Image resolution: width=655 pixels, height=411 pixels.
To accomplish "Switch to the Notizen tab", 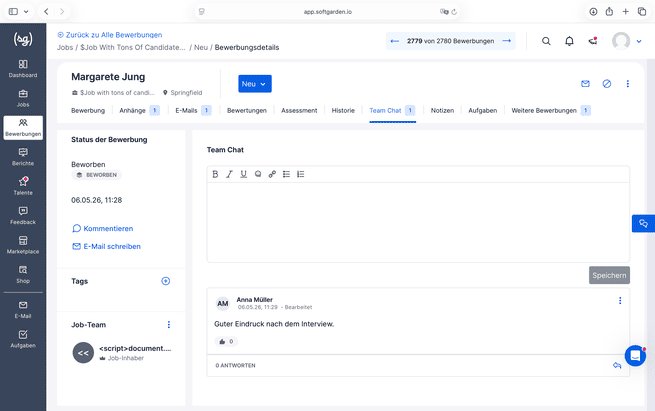I will pos(442,110).
